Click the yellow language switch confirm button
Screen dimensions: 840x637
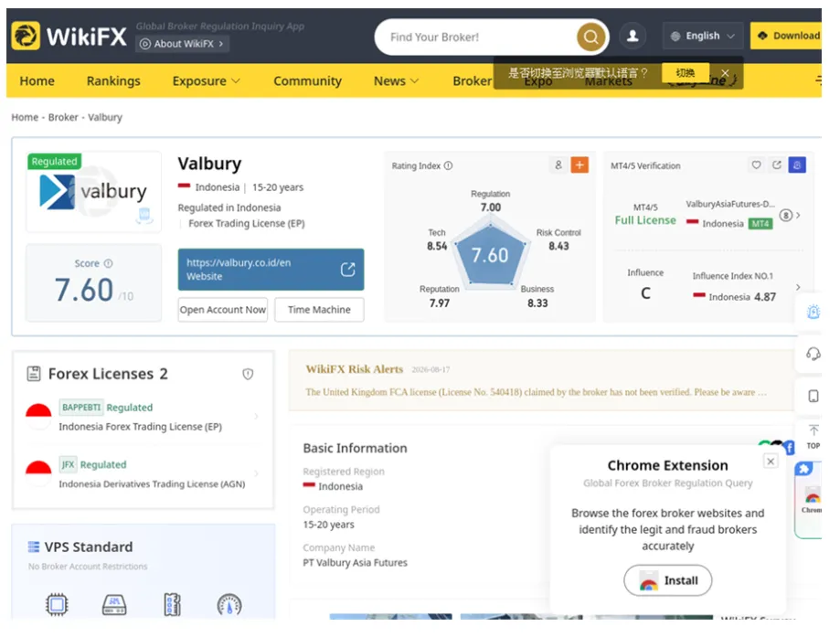pyautogui.click(x=686, y=73)
